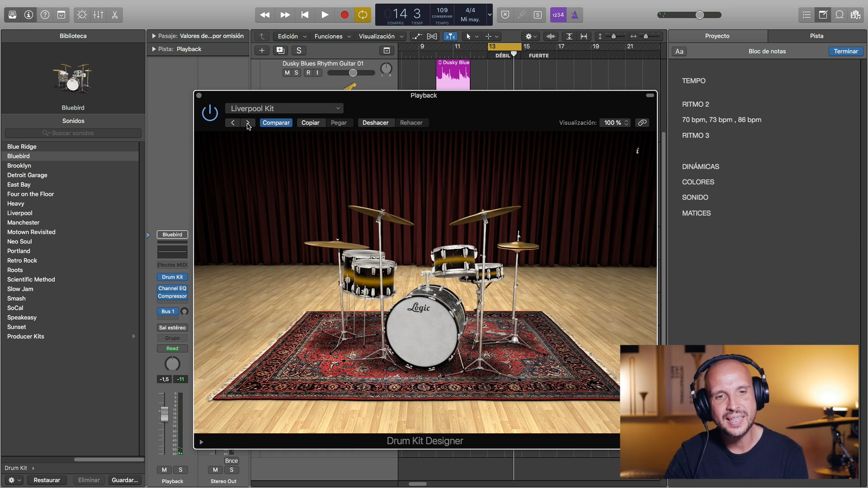This screenshot has width=868, height=488.
Task: Click the waveform zoom icon
Action: pyautogui.click(x=551, y=36)
